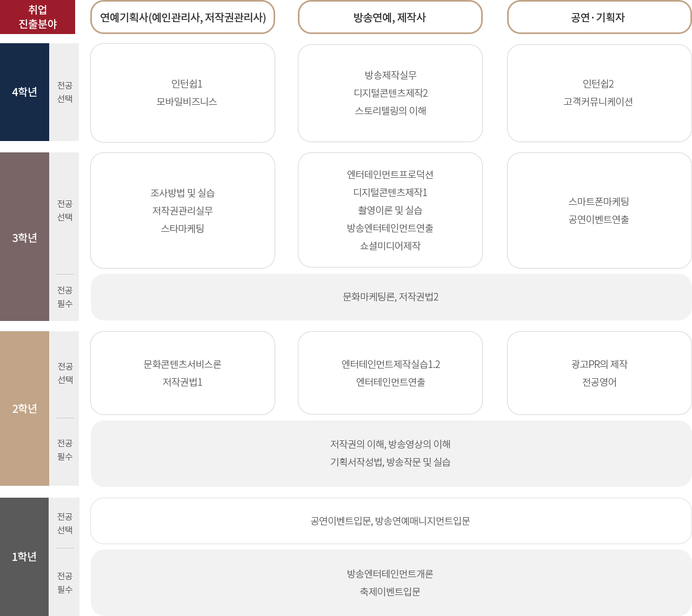Click the 문화마케팅론, 저작권법2 required course bar
The image size is (692, 616).
pyautogui.click(x=390, y=297)
